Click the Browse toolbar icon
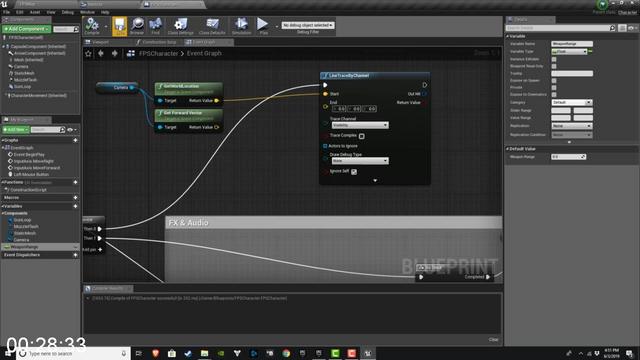Image resolution: width=640 pixels, height=360 pixels. click(137, 26)
